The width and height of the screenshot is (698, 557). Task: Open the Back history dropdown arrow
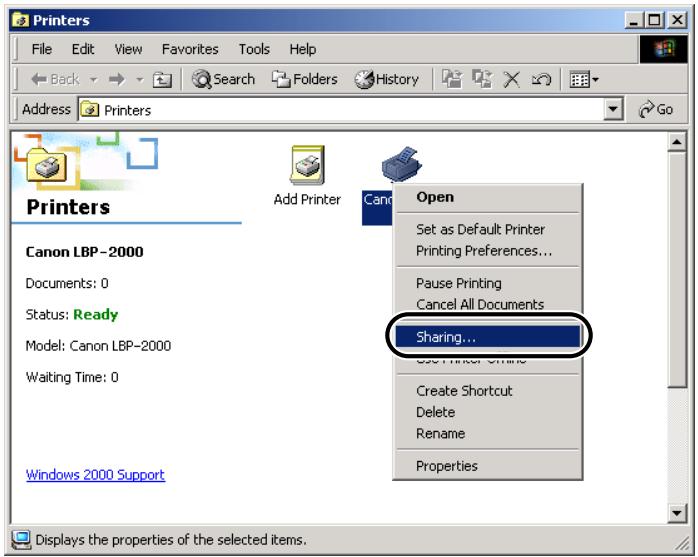tap(93, 80)
